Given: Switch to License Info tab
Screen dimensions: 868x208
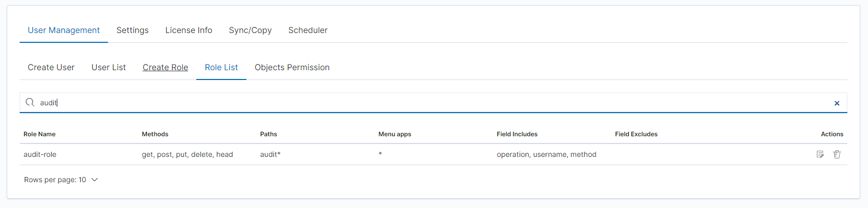Looking at the screenshot, I should pyautogui.click(x=189, y=30).
